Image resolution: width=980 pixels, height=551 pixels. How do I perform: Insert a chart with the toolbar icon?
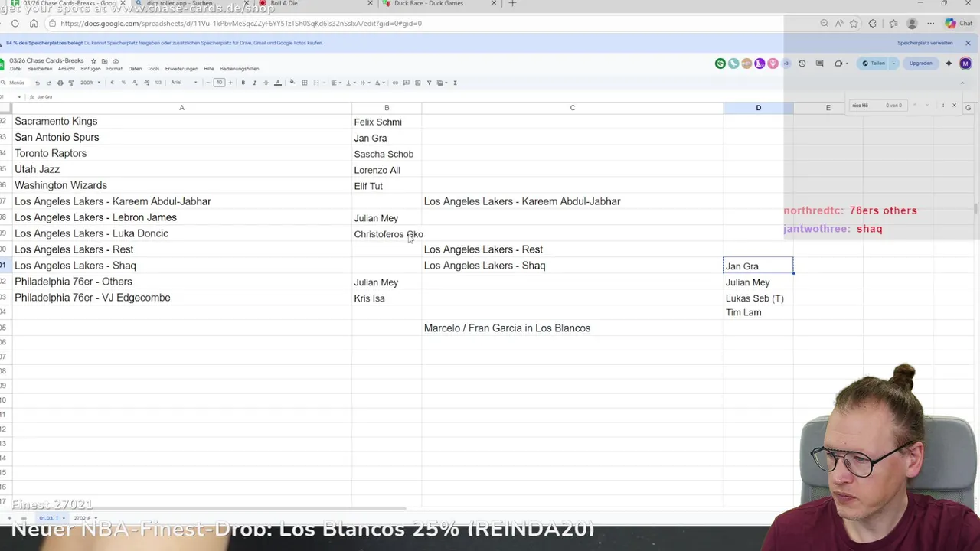tap(417, 83)
